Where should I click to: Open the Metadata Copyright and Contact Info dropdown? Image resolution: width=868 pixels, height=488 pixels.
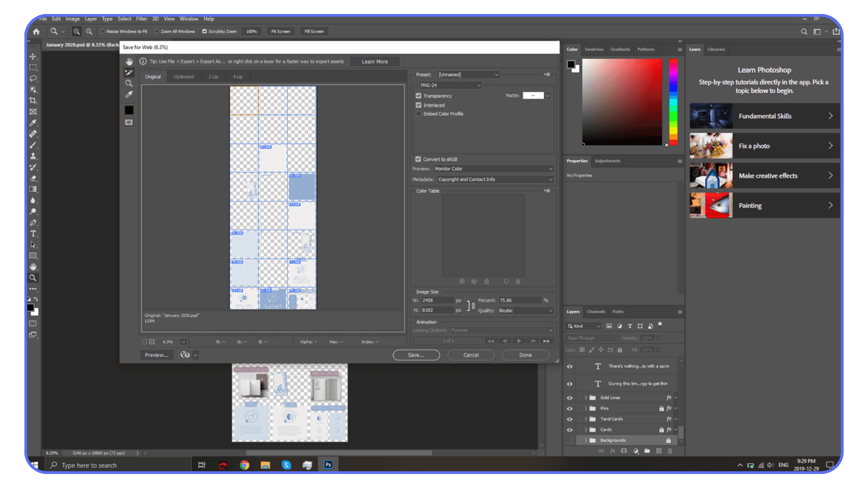pos(495,180)
